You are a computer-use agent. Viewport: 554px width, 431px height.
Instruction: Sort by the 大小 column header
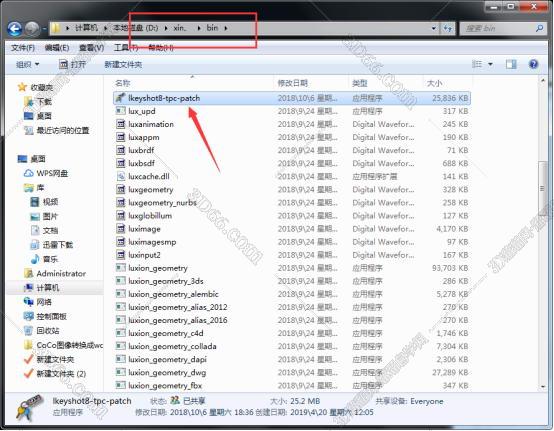[x=434, y=83]
